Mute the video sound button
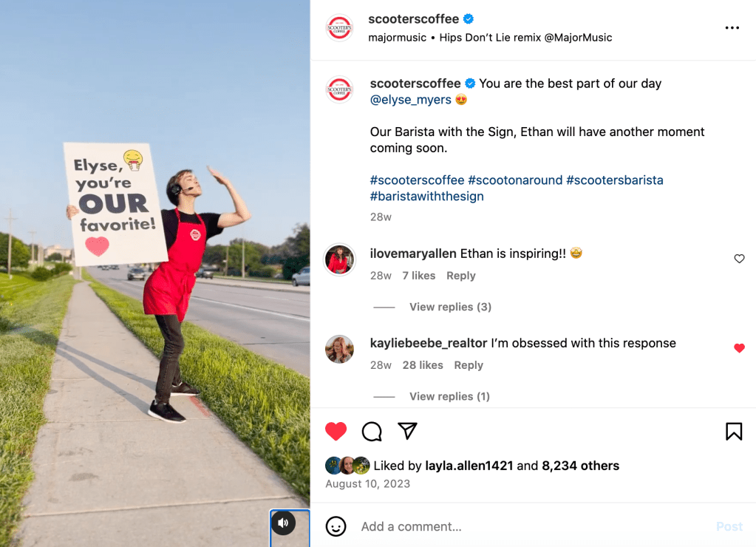756x547 pixels. pyautogui.click(x=284, y=523)
